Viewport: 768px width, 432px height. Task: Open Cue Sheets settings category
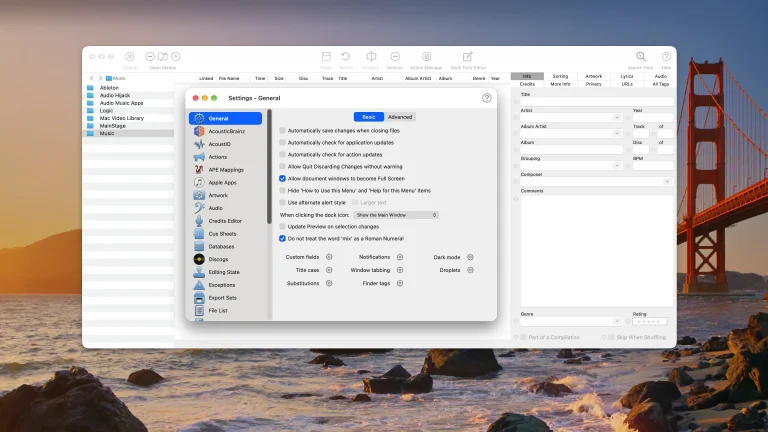point(225,234)
